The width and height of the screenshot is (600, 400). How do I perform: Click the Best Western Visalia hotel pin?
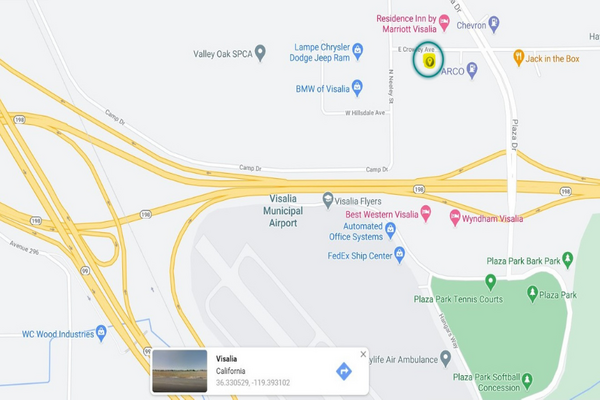tap(426, 213)
